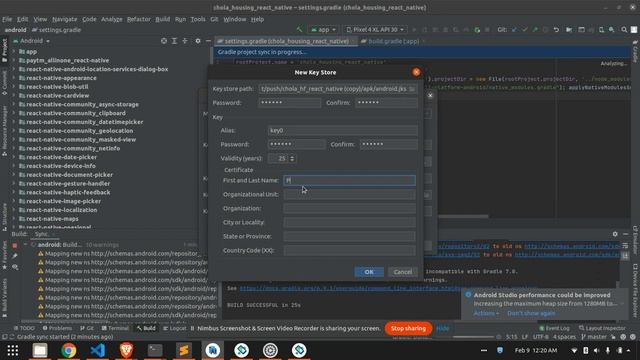Click the Stop sharing button
Screen dimensions: 640x360
[x=408, y=329]
